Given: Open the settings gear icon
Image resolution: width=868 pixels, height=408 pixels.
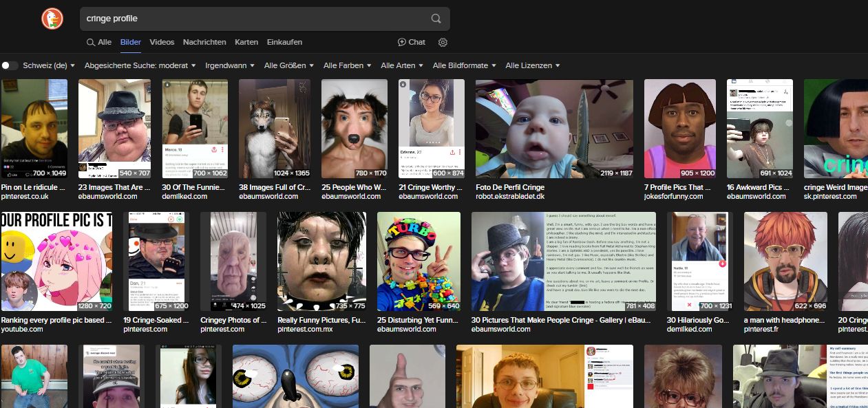Looking at the screenshot, I should pyautogui.click(x=443, y=42).
